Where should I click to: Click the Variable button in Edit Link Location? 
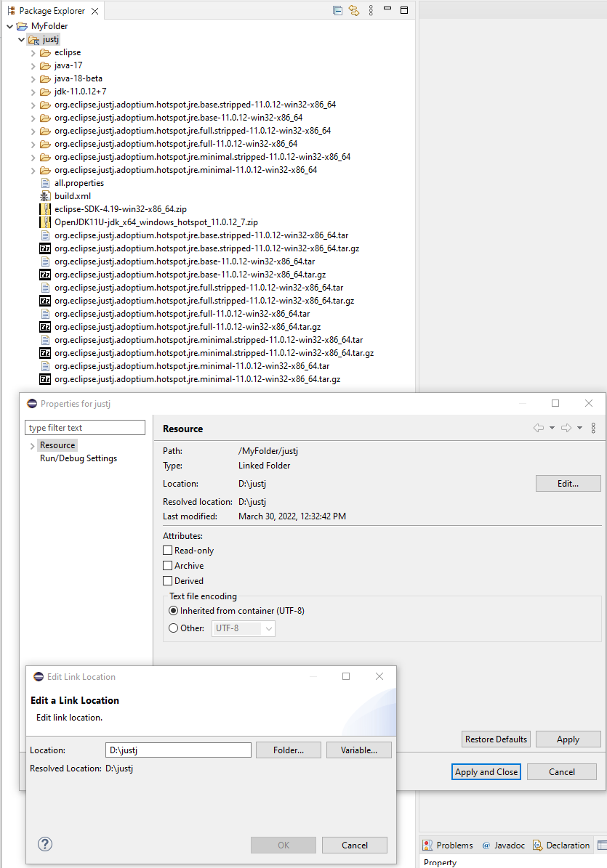(358, 749)
